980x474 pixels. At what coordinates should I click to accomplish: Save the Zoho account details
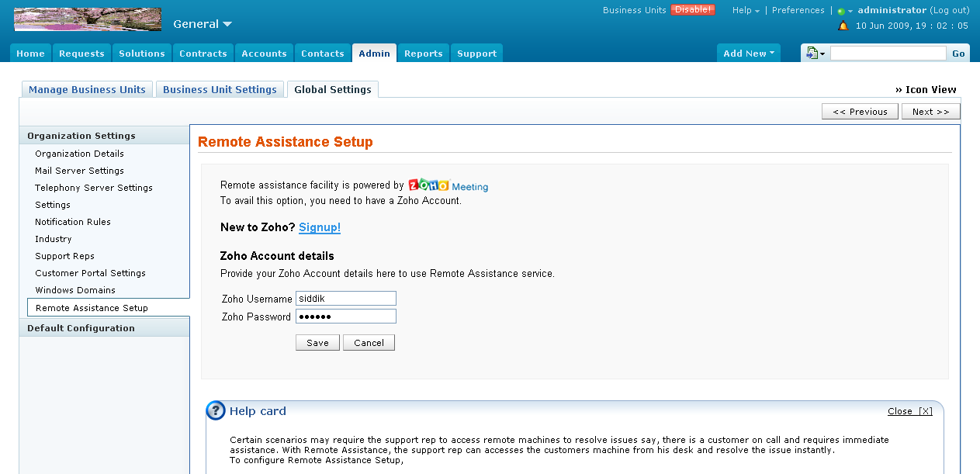click(x=317, y=343)
